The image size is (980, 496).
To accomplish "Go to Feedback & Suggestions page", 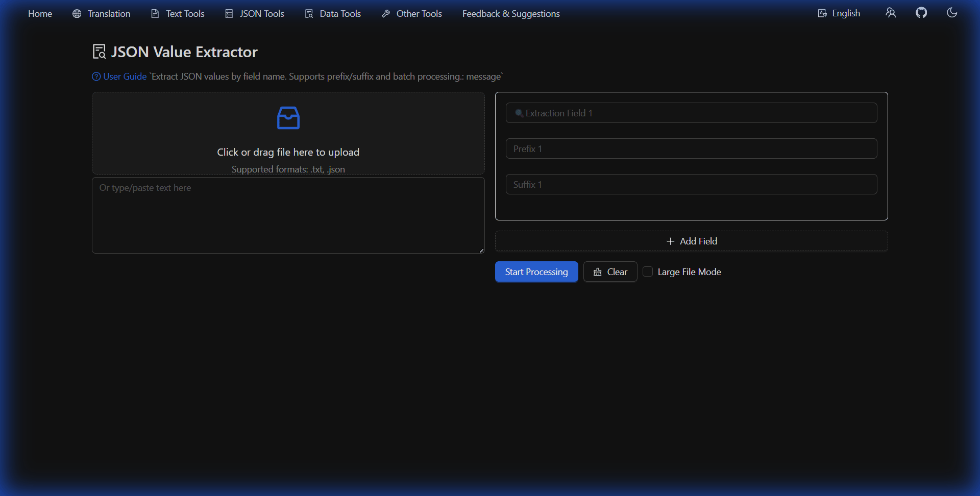I will pyautogui.click(x=510, y=14).
